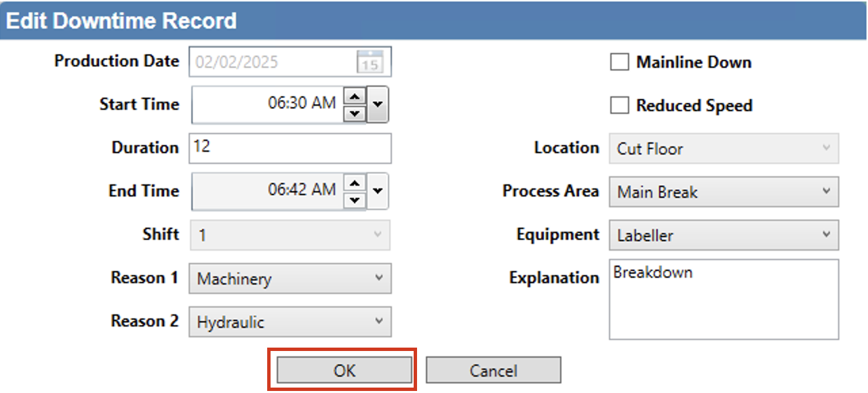Open the Process Area Main Break dropdown
Viewport: 868px width, 393px height.
(x=724, y=192)
